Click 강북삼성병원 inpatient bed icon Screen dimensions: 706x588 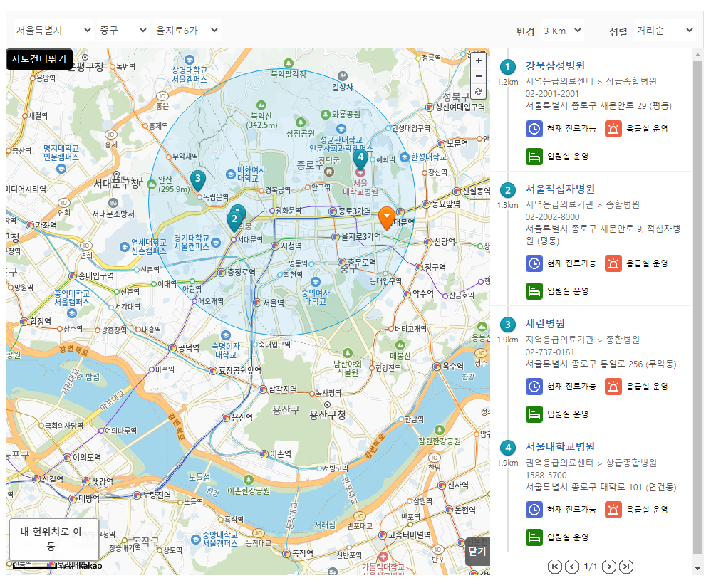(534, 157)
